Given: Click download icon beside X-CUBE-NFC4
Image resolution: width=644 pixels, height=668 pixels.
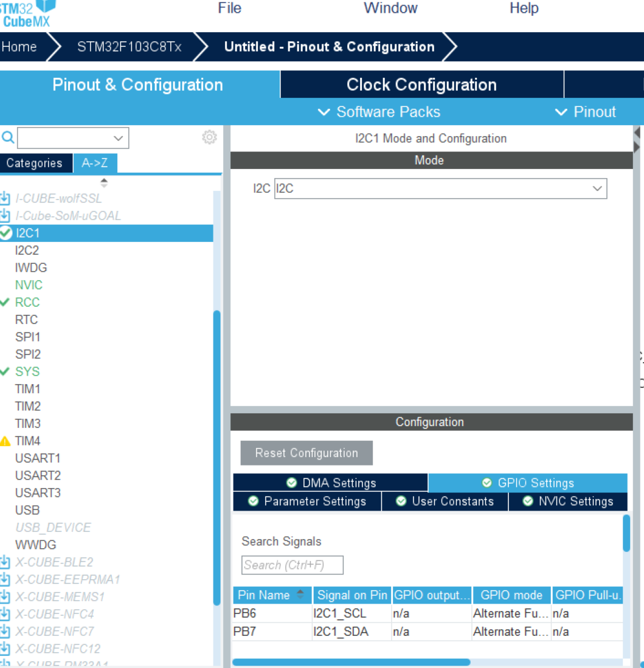Looking at the screenshot, I should pyautogui.click(x=5, y=614).
